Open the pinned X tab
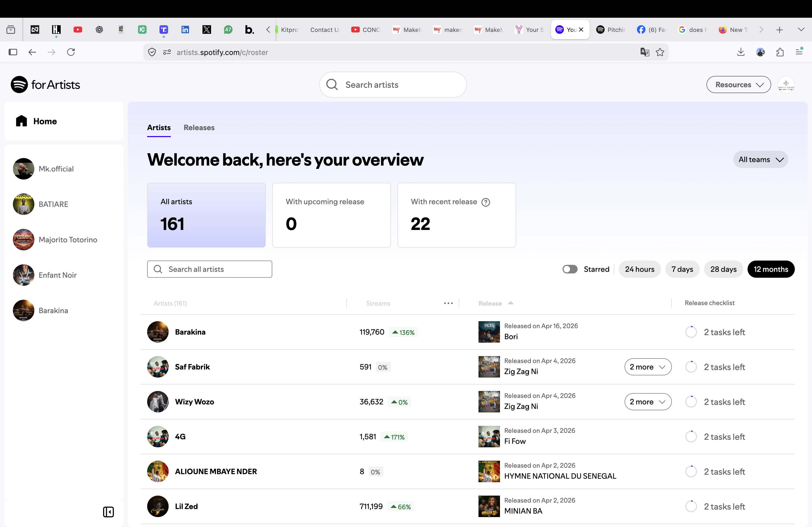812x527 pixels. tap(207, 30)
